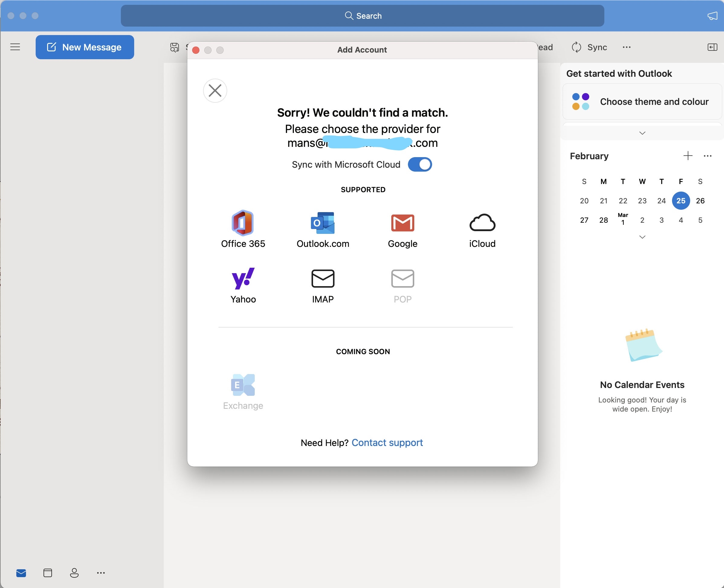Compose with the New Message button
This screenshot has width=724, height=588.
coord(85,47)
